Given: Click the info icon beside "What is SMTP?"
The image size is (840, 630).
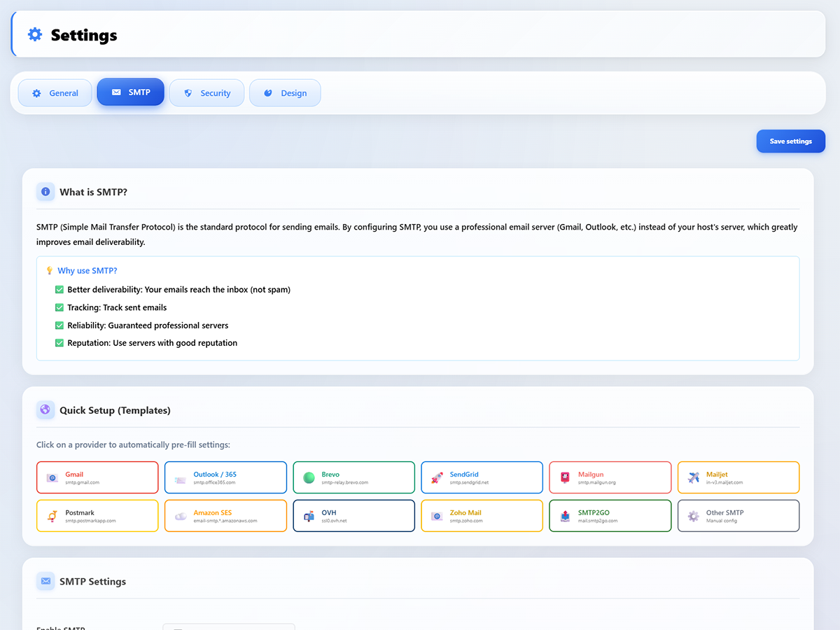Looking at the screenshot, I should pos(45,191).
